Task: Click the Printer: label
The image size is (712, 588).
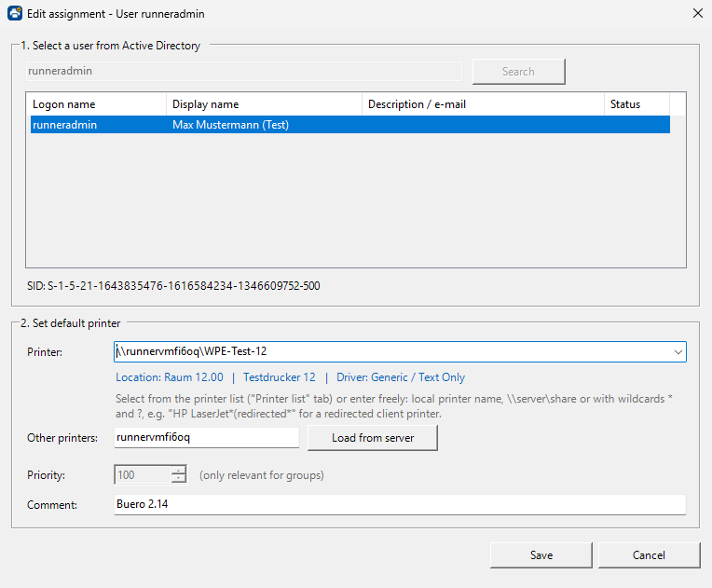Action: 45,352
